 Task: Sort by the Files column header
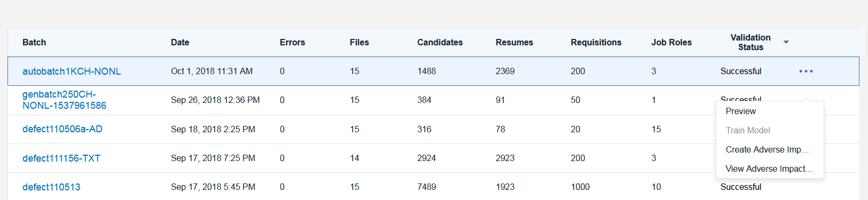pyautogui.click(x=359, y=42)
